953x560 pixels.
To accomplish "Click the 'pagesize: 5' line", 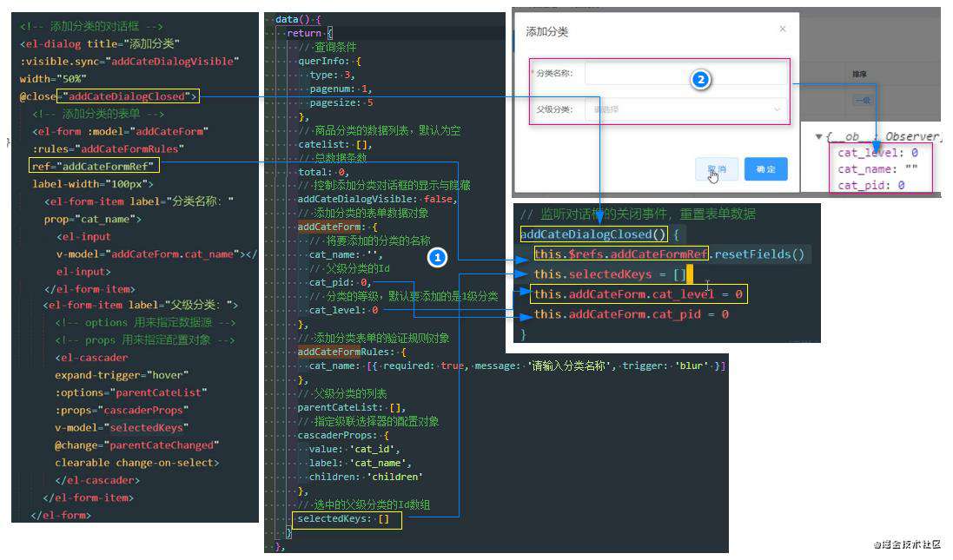I will click(x=341, y=102).
